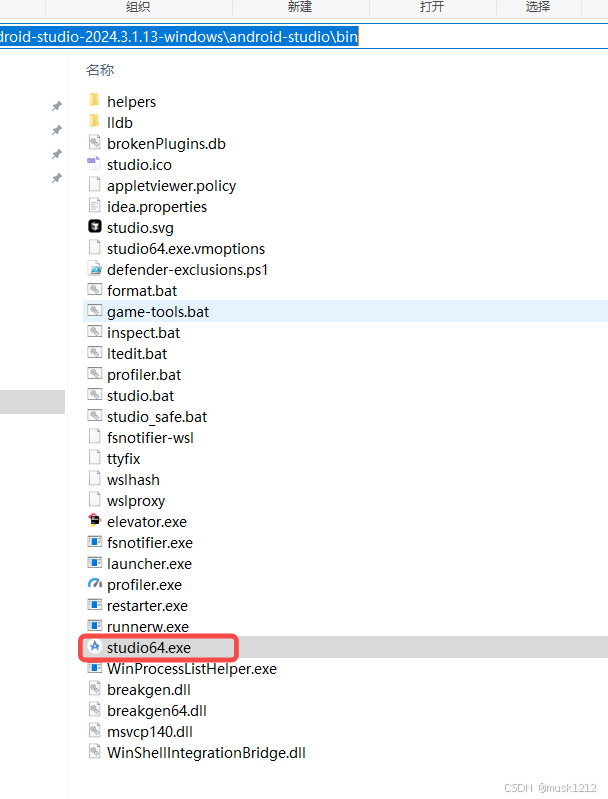Click the format.bat file icon

[94, 289]
